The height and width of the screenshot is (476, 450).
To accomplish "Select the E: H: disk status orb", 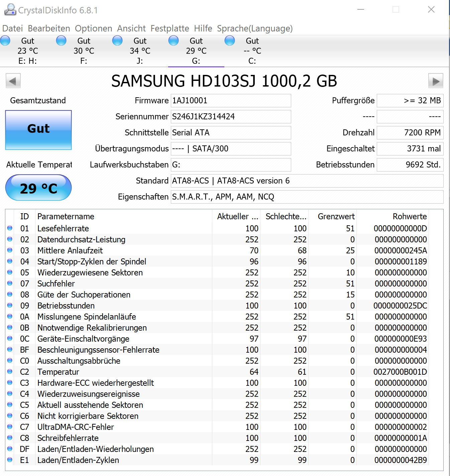I will [x=5, y=41].
